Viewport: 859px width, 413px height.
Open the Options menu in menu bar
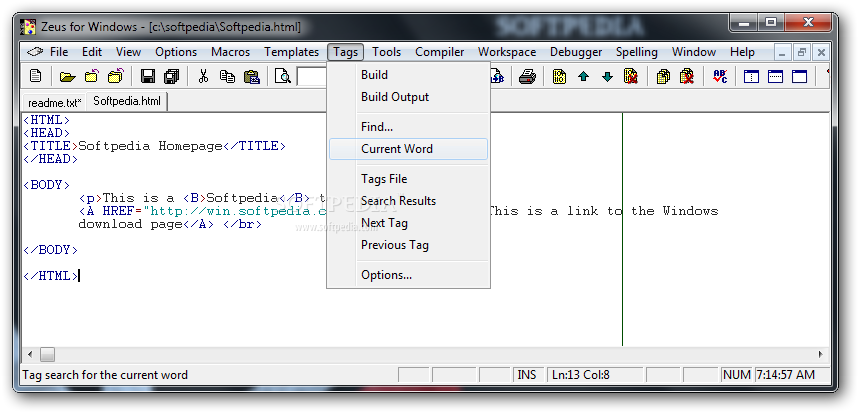(x=176, y=52)
